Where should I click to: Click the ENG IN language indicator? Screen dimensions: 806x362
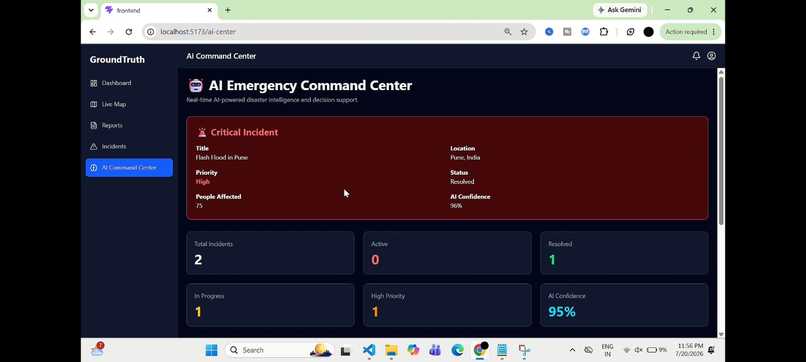click(x=607, y=350)
